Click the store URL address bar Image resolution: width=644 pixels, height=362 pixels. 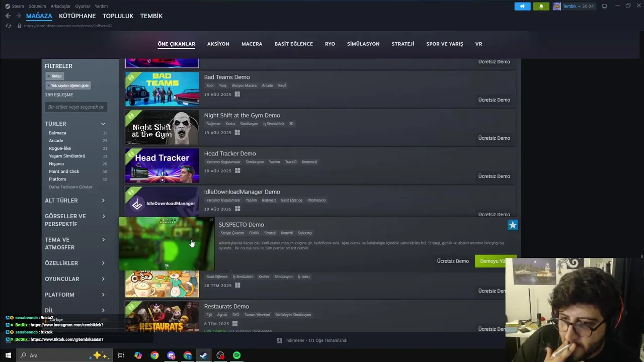[x=68, y=26]
